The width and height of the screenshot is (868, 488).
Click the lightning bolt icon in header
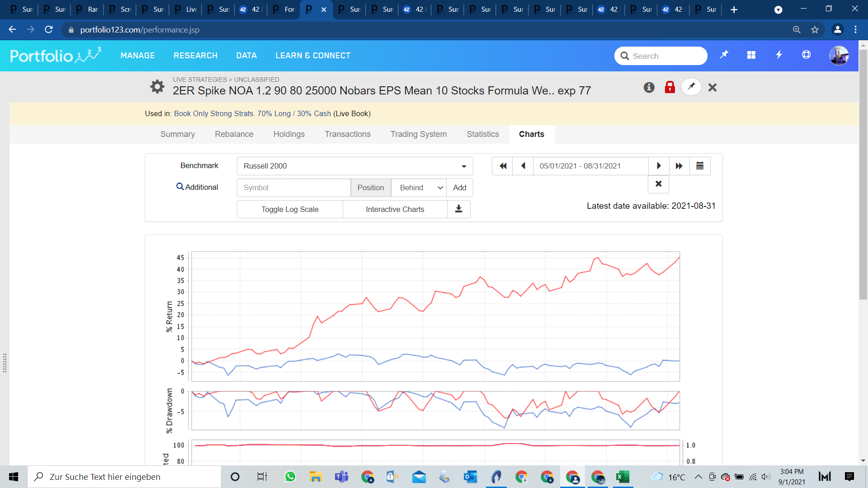[x=778, y=55]
